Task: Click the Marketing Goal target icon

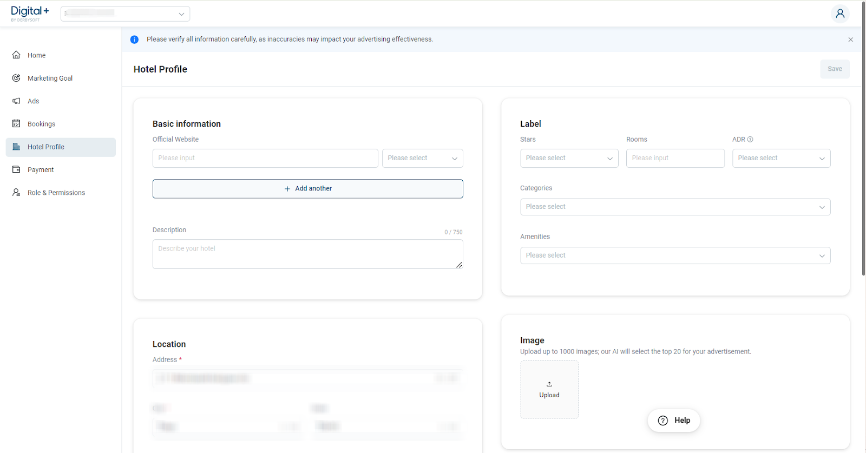Action: click(16, 78)
